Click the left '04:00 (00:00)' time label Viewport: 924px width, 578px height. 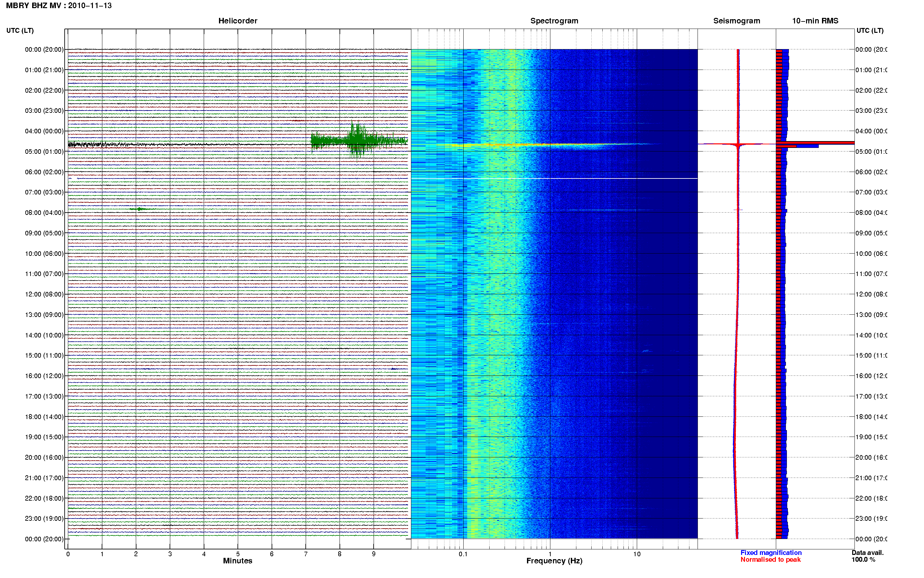point(44,131)
